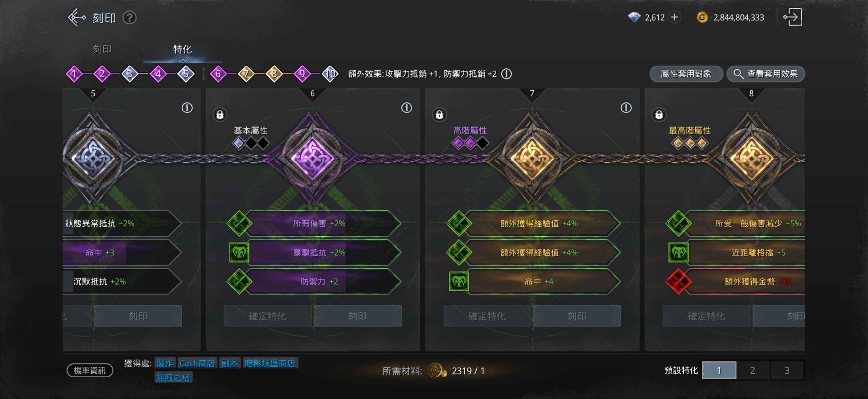This screenshot has width=868, height=399.
Task: Toggle the 所有傷害 +2% attribute lock diamond
Action: click(239, 223)
